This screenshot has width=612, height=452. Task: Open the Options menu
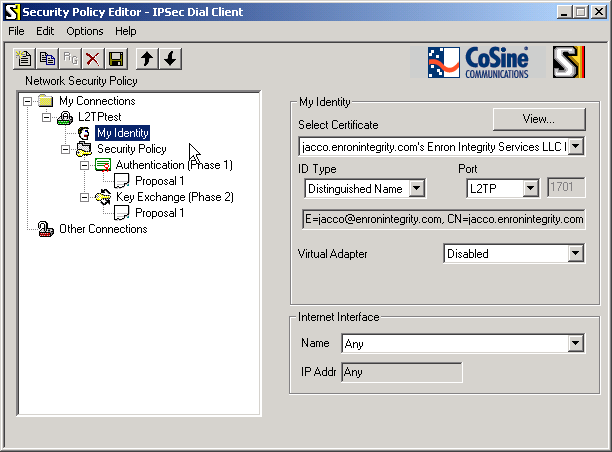click(x=85, y=31)
